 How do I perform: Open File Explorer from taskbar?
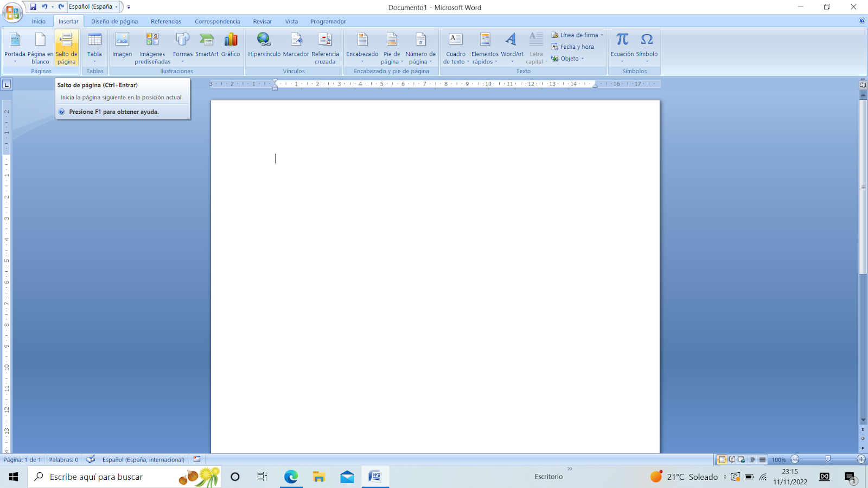point(319,477)
